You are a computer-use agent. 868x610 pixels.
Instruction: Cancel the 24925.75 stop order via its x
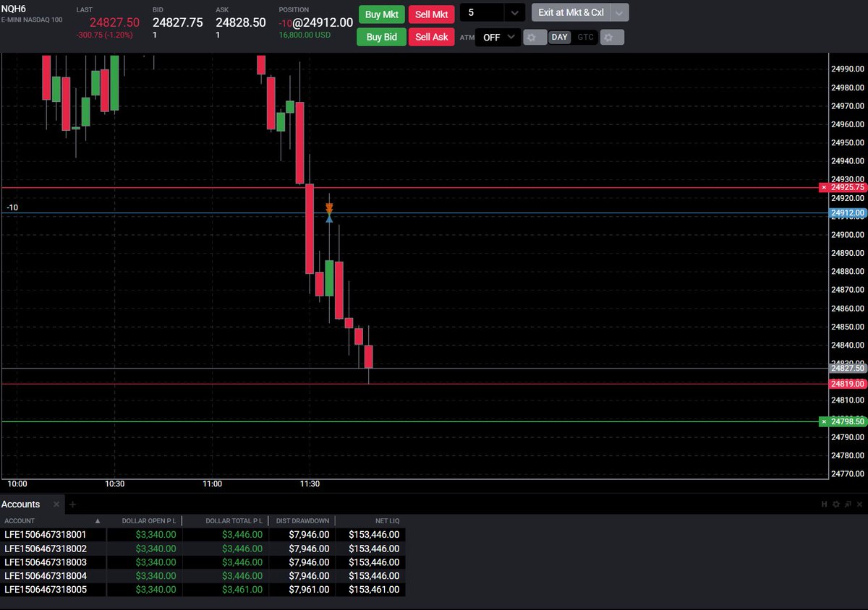point(824,187)
